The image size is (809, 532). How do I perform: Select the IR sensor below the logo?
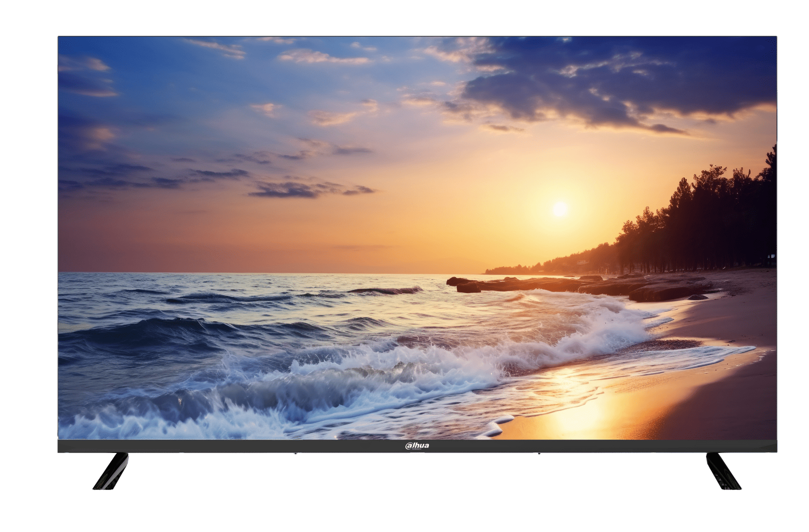point(417,454)
